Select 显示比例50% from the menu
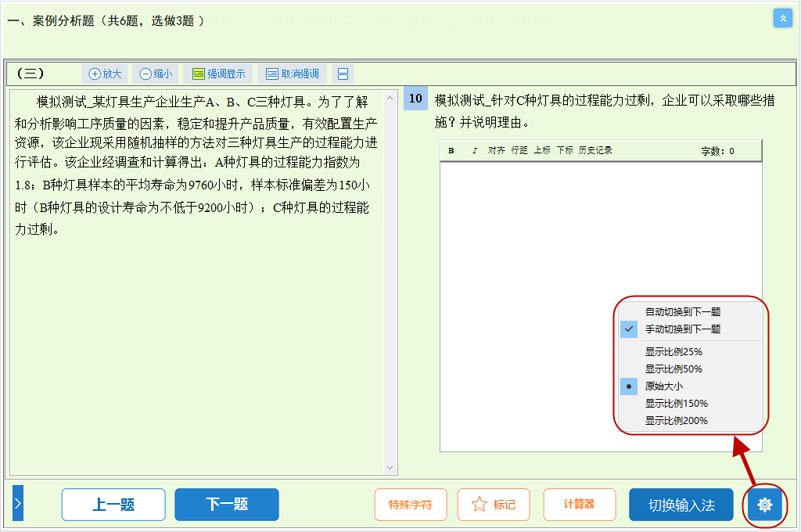The width and height of the screenshot is (801, 532). [x=673, y=369]
